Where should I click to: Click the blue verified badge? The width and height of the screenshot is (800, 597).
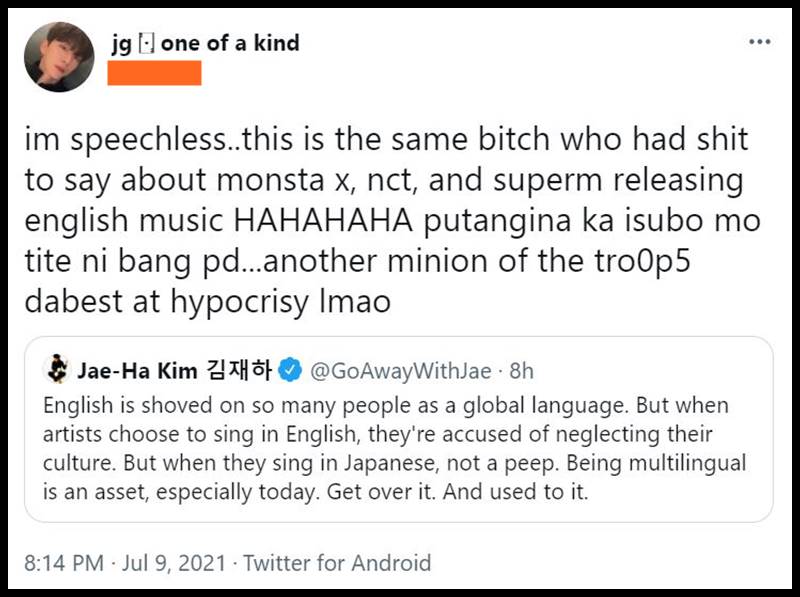click(290, 371)
